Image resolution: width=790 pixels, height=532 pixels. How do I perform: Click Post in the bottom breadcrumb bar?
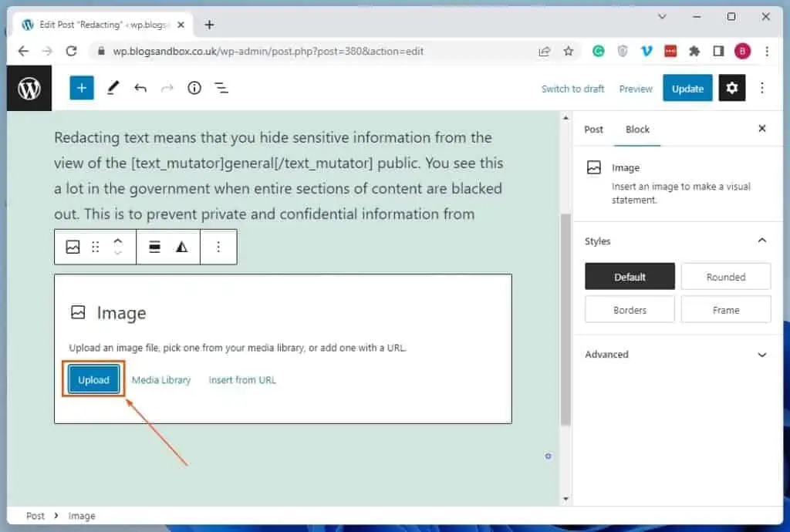click(x=35, y=515)
